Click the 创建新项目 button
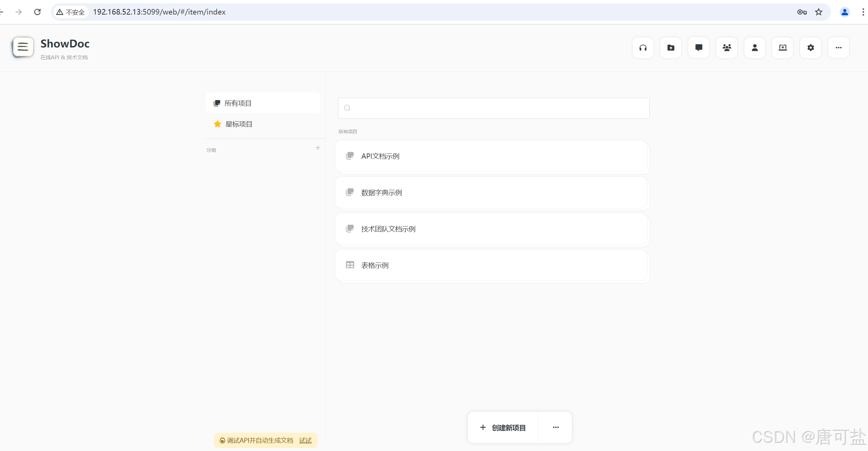This screenshot has width=868, height=451. [503, 427]
